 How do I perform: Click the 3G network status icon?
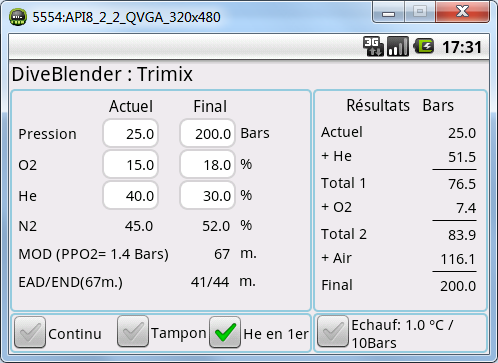pyautogui.click(x=373, y=46)
